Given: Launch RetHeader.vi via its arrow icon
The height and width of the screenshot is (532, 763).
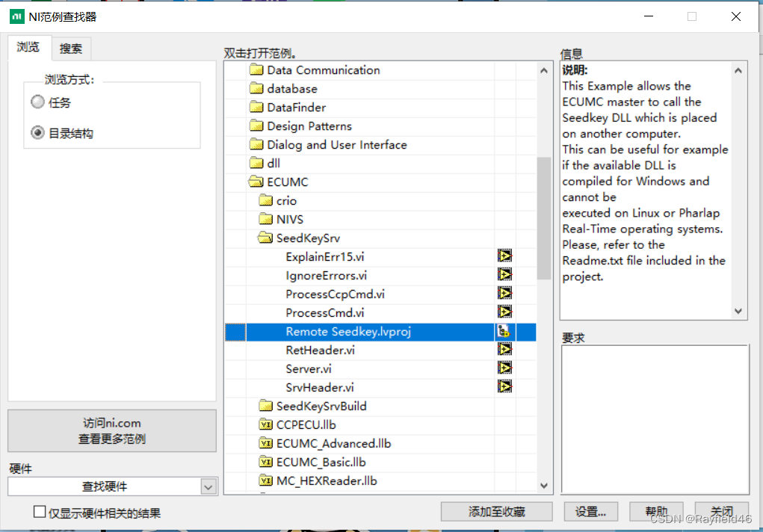Looking at the screenshot, I should (x=505, y=350).
